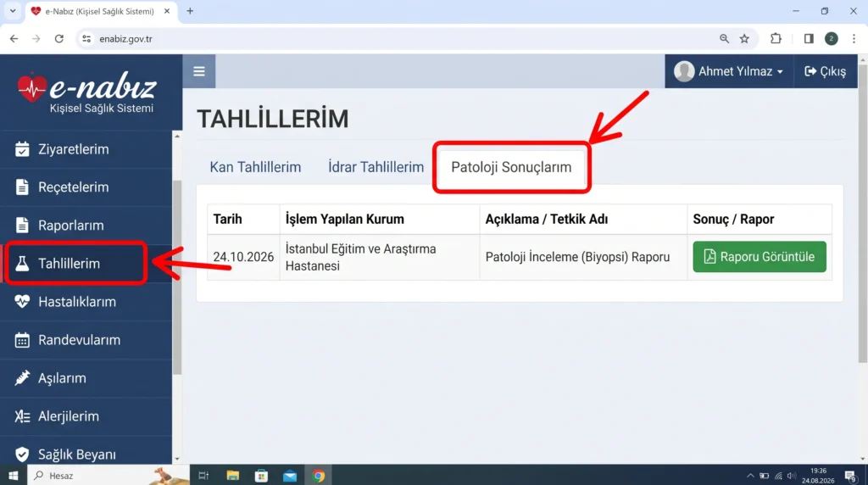Click the date cell 24.10.2026
The height and width of the screenshot is (485, 868).
[243, 257]
